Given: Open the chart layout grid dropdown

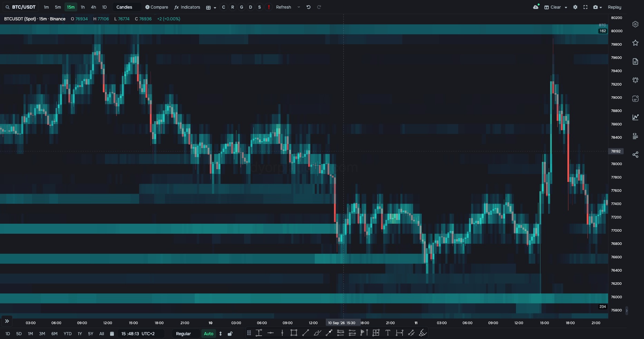Looking at the screenshot, I should 211,7.
